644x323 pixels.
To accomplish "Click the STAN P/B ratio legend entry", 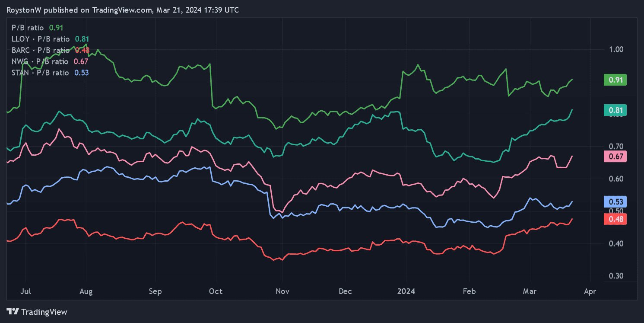I will click(x=50, y=73).
